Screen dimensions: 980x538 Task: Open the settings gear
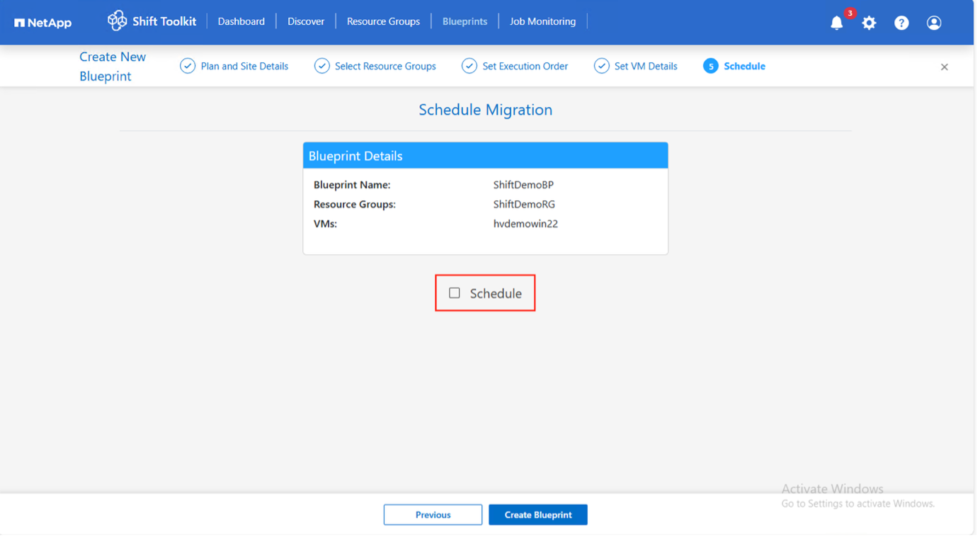[869, 23]
